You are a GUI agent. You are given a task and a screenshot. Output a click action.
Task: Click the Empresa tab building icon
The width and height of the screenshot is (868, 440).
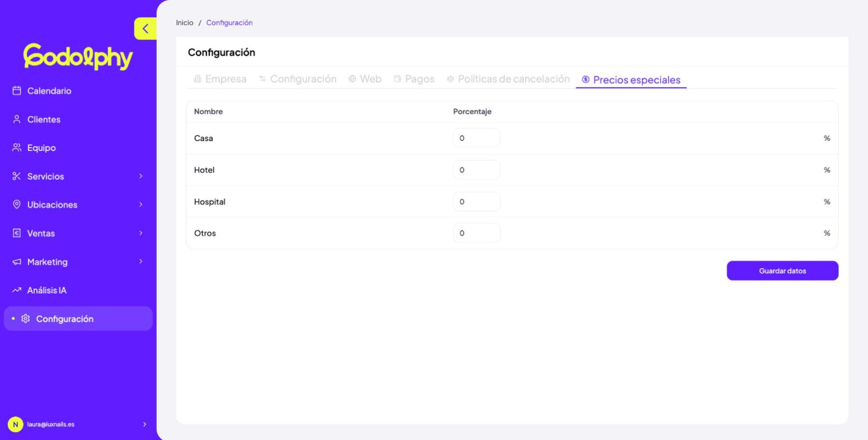(x=198, y=79)
